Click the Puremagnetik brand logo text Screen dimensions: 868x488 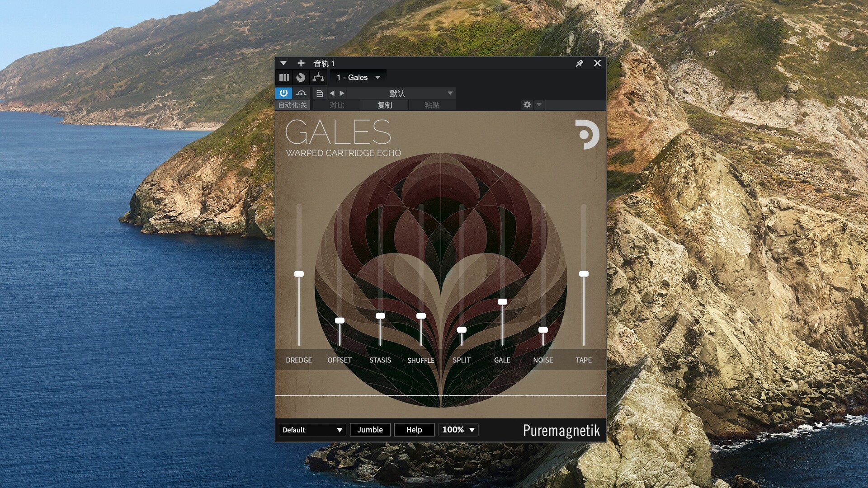[x=561, y=431]
